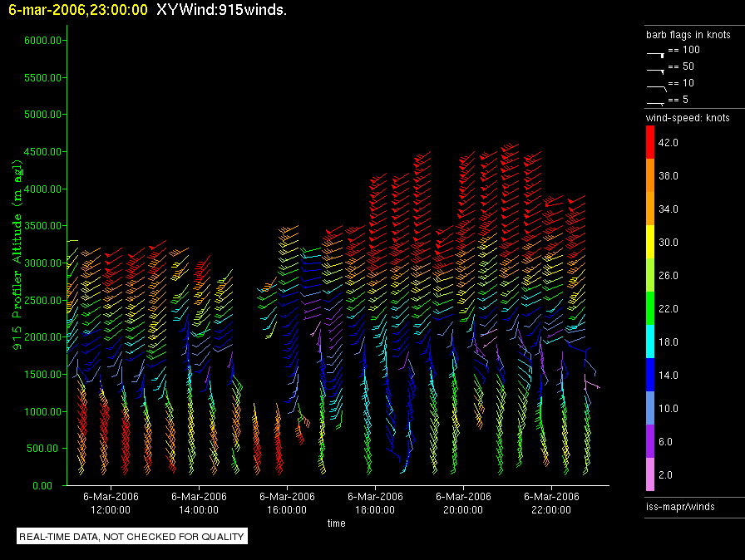Click the real-time data quality notice box
Screen dimensions: 745x560
tap(132, 537)
